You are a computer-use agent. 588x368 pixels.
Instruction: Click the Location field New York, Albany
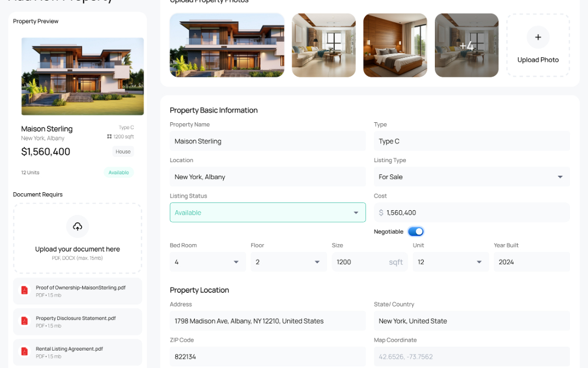268,177
